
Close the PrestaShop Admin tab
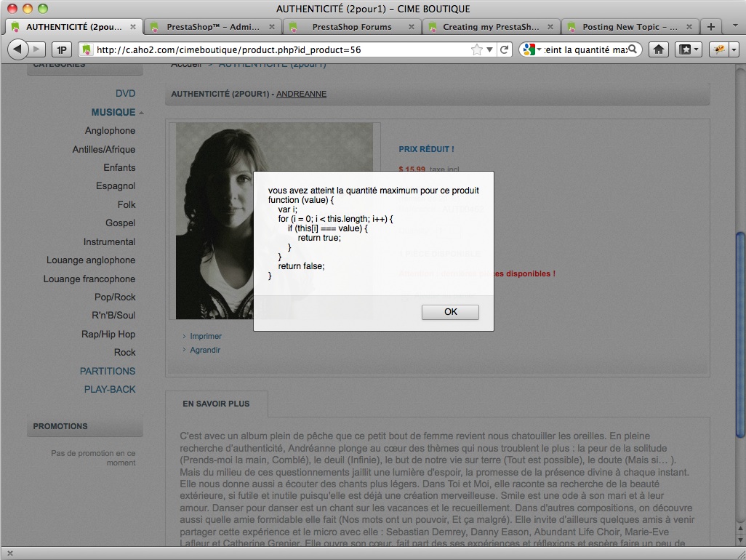tap(272, 27)
